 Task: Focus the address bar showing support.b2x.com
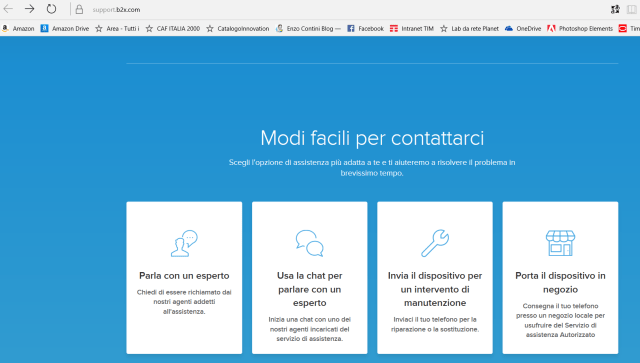pos(116,9)
